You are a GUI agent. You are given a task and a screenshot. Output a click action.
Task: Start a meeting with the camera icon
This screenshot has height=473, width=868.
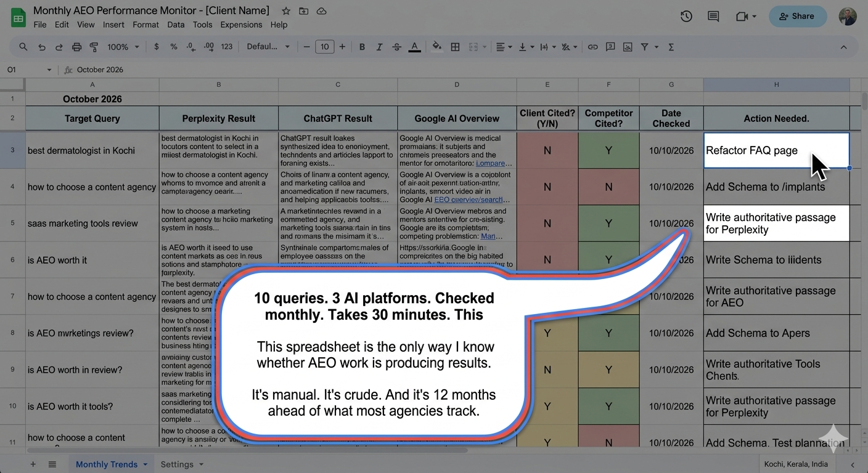tap(742, 17)
